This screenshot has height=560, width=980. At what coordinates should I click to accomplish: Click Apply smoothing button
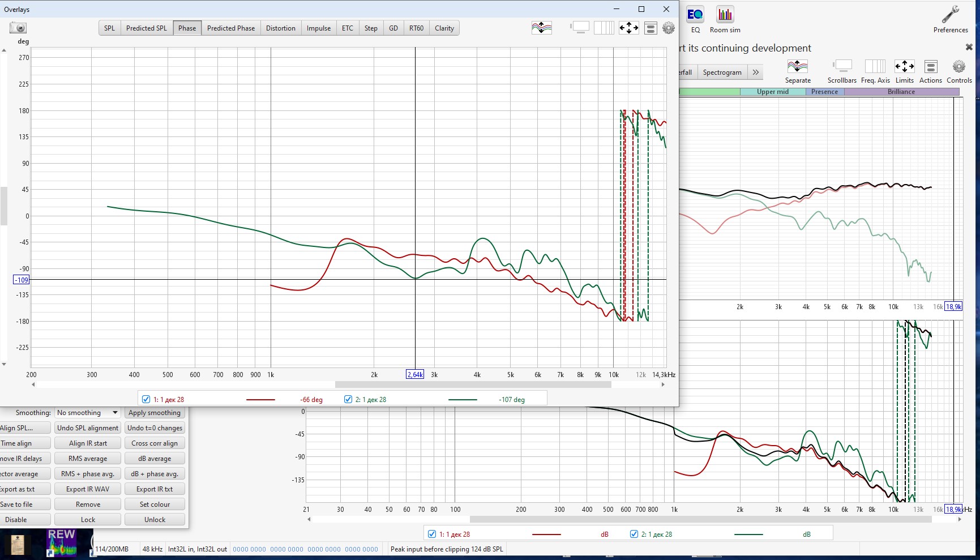[155, 413]
